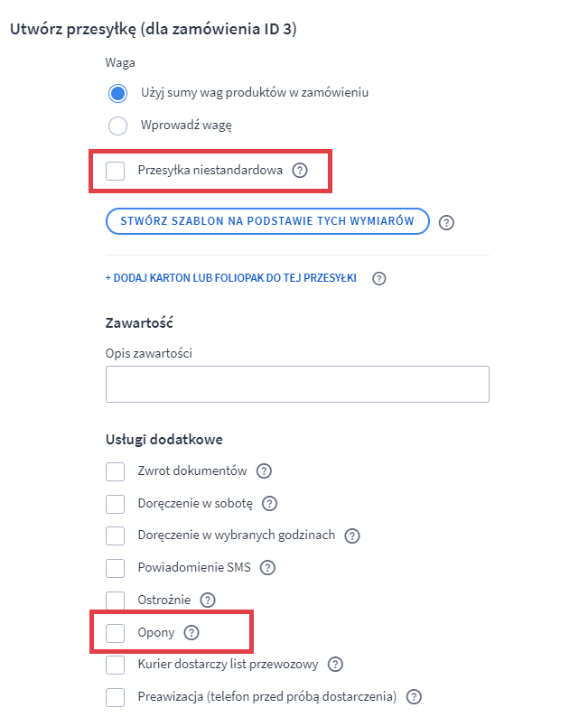
Task: Select radio Użyj sumy wag produktów w zamówieniu
Action: tap(117, 93)
